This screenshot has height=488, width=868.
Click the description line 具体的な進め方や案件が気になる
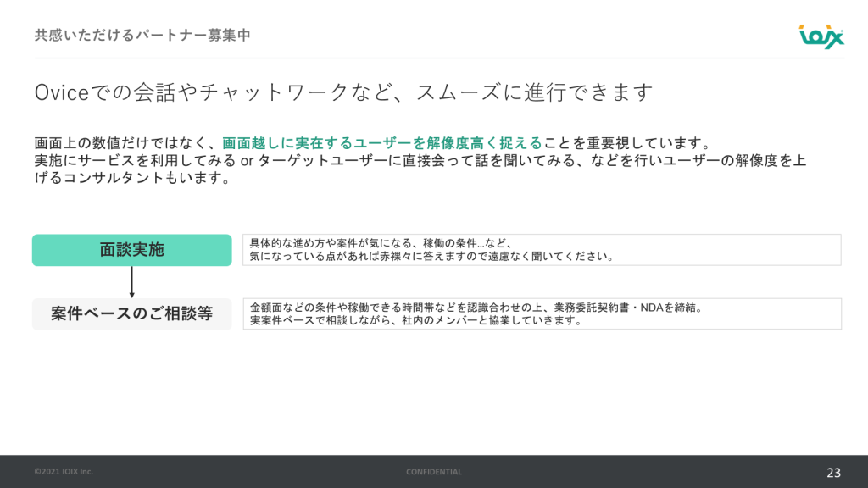(381, 243)
